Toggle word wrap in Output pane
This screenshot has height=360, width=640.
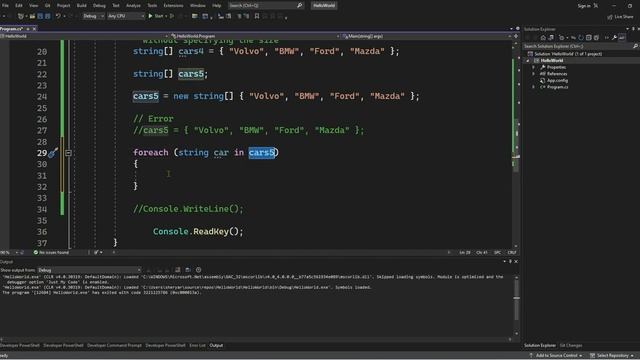(188, 270)
